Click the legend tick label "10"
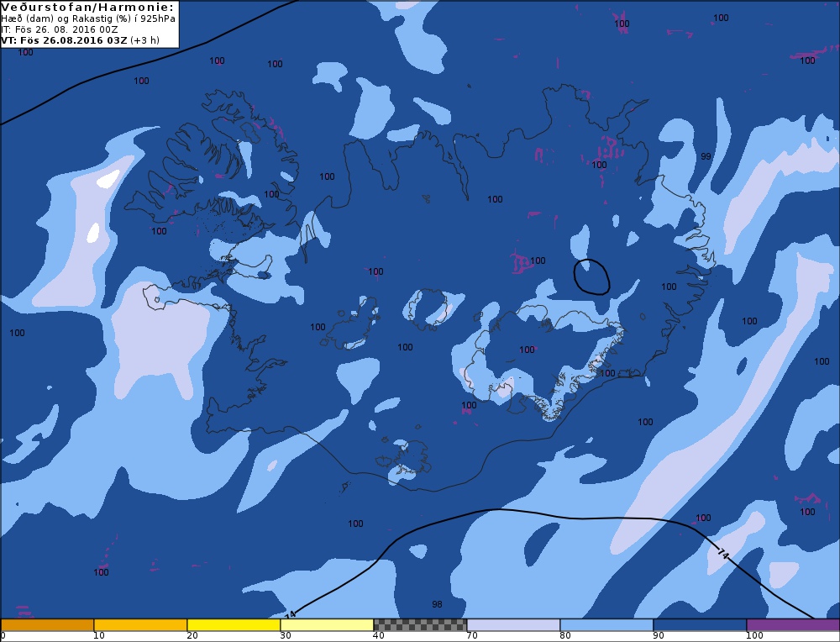 99,636
